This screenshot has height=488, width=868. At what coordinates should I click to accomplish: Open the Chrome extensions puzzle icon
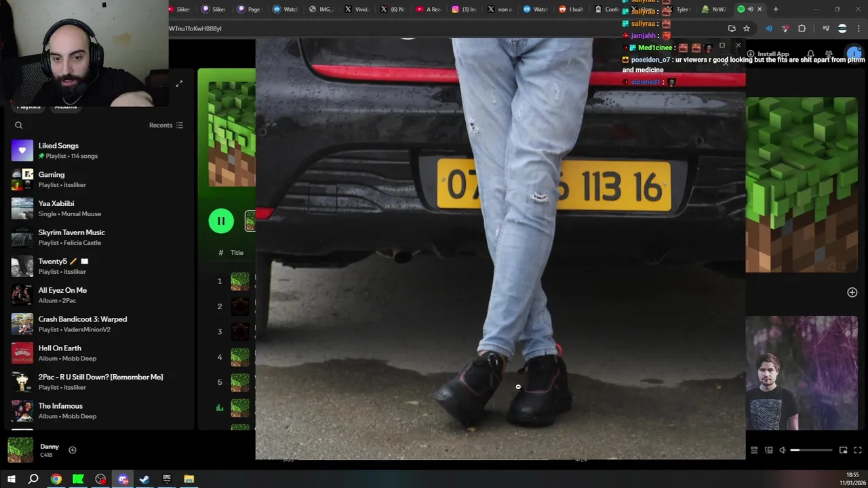(x=802, y=28)
